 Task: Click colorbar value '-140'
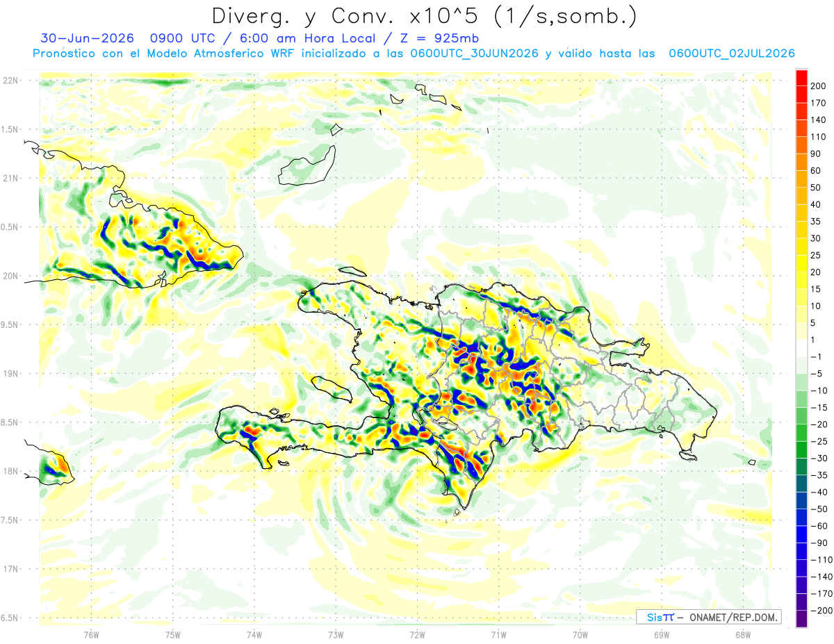click(821, 577)
